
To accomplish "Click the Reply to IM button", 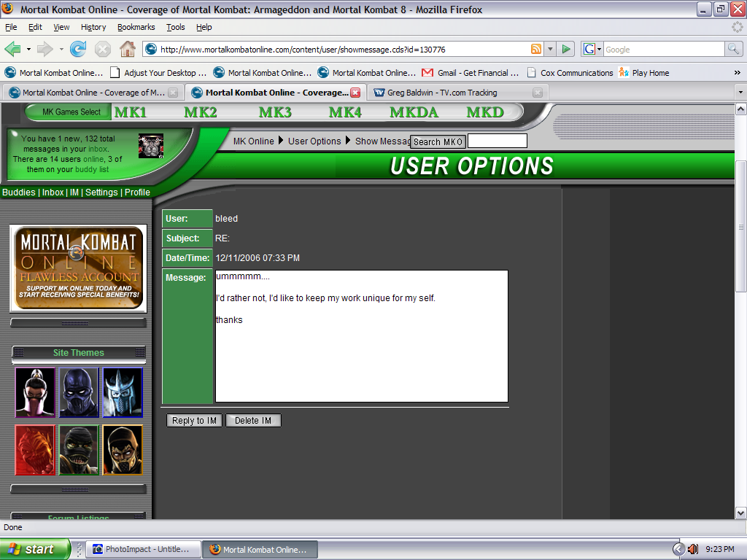I will point(194,421).
